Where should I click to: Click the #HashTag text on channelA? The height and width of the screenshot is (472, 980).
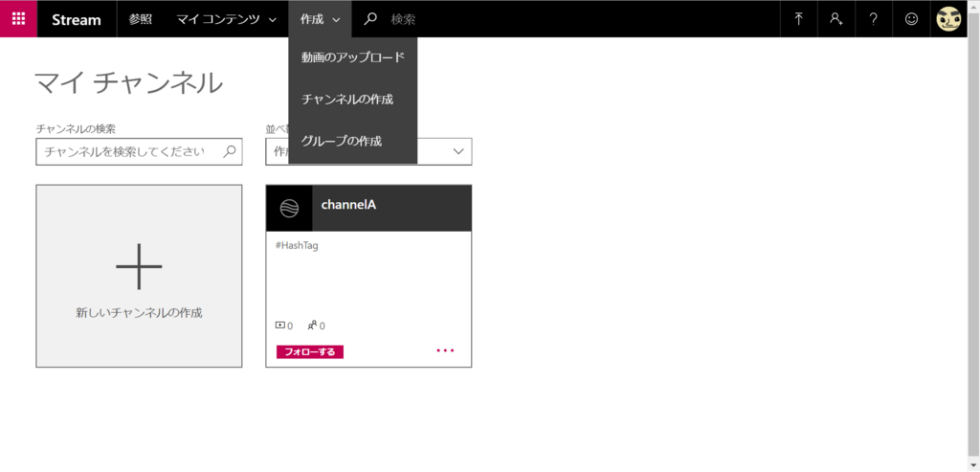point(297,246)
